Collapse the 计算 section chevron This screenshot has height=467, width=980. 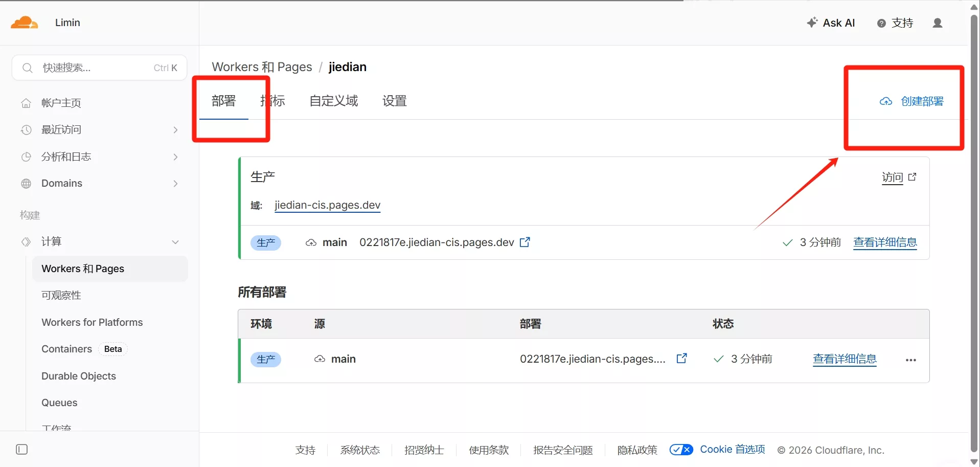[175, 242]
